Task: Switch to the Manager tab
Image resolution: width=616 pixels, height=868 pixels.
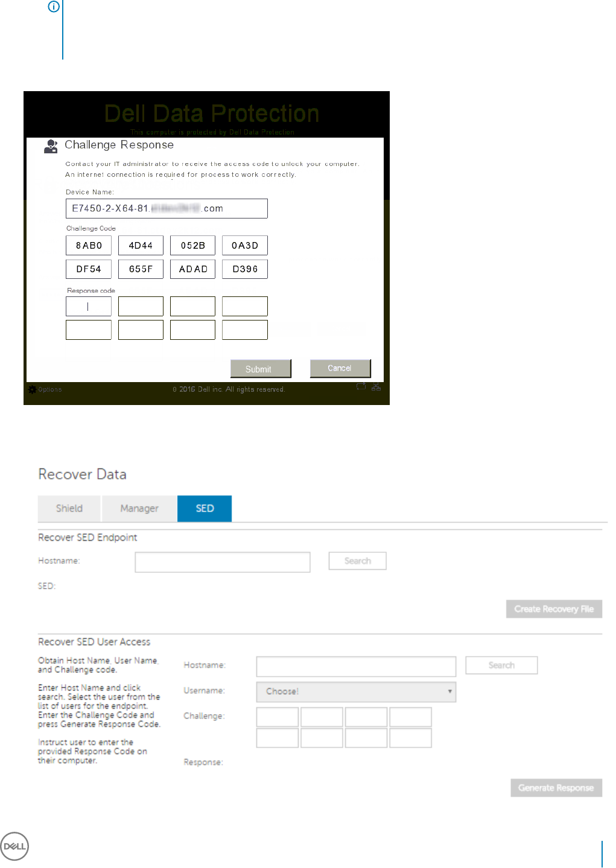Action: (139, 508)
